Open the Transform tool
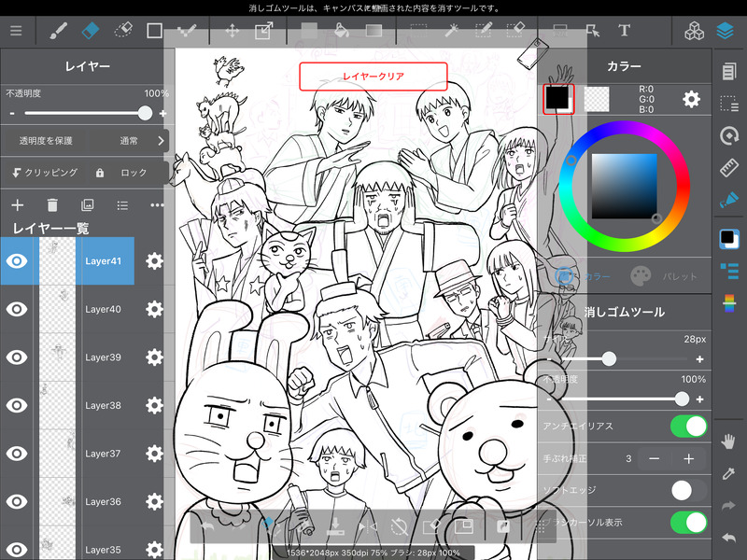 (264, 31)
